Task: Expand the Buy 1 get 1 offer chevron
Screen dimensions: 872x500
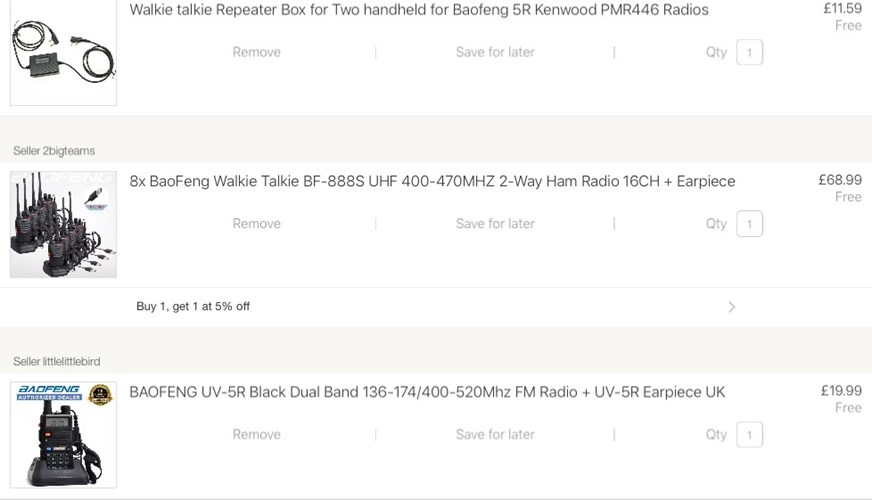Action: tap(731, 307)
